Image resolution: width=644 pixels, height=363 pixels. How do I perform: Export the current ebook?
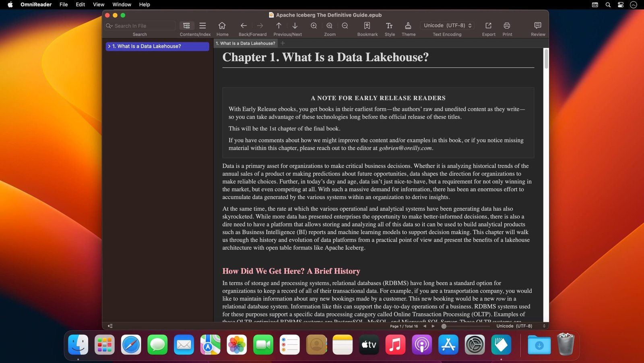click(x=488, y=25)
